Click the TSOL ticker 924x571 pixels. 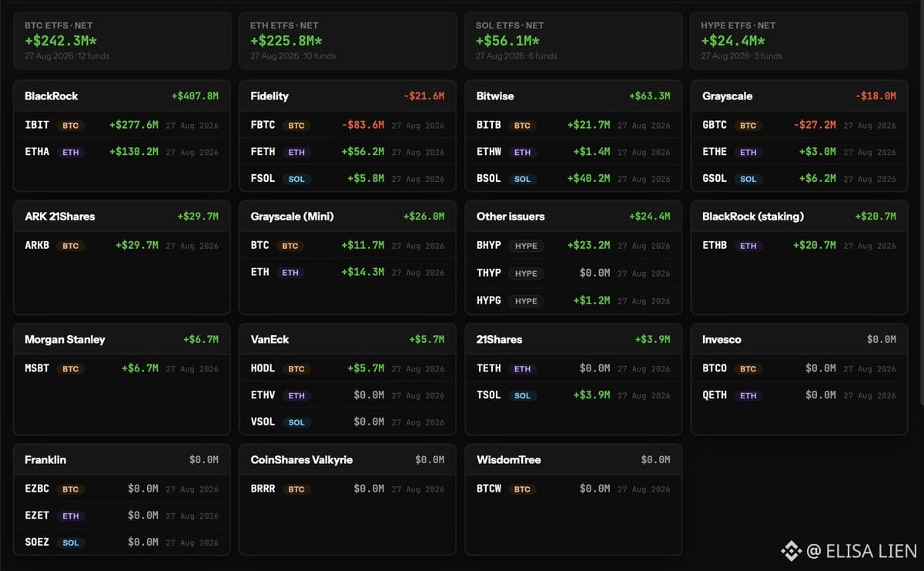coord(489,395)
